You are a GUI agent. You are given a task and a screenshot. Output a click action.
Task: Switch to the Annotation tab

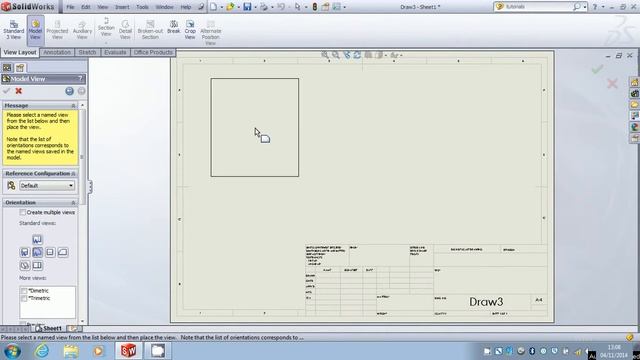click(57, 52)
